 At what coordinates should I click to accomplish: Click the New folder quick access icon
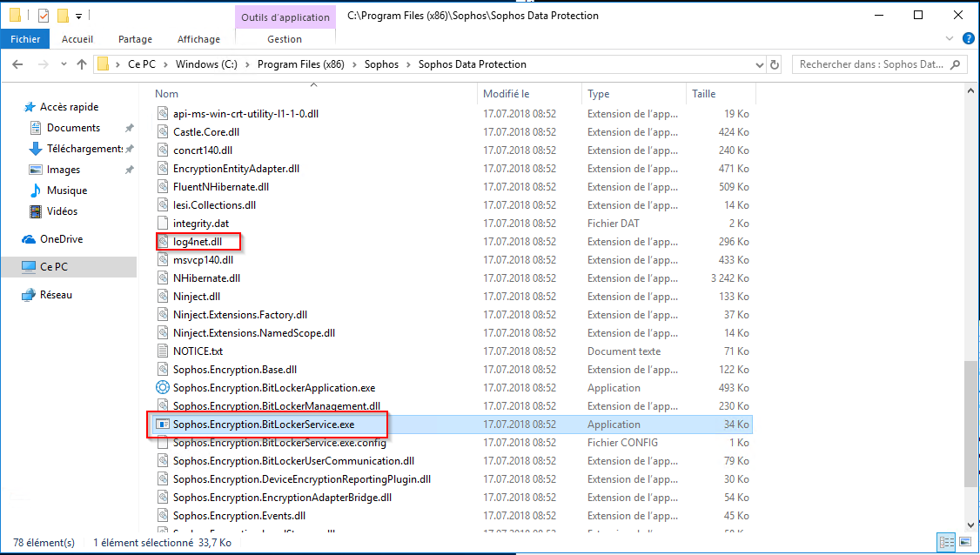coord(63,15)
